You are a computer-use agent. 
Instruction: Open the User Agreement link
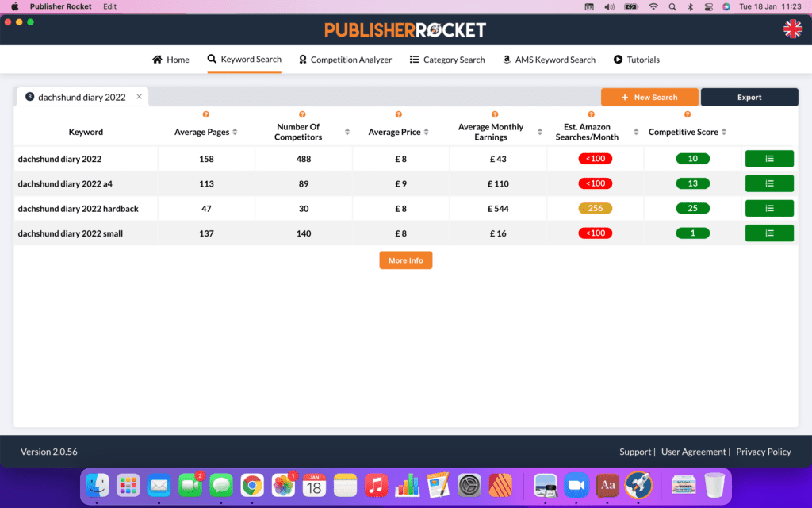tap(693, 452)
